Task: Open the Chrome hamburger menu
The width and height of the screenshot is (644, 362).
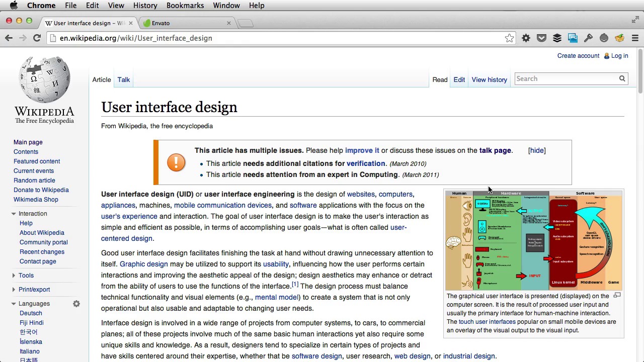Action: coord(635,38)
